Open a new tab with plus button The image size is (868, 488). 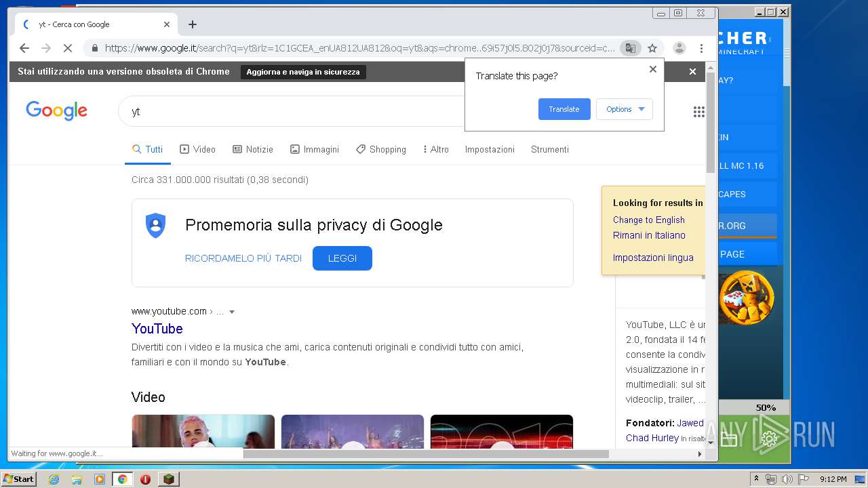193,24
